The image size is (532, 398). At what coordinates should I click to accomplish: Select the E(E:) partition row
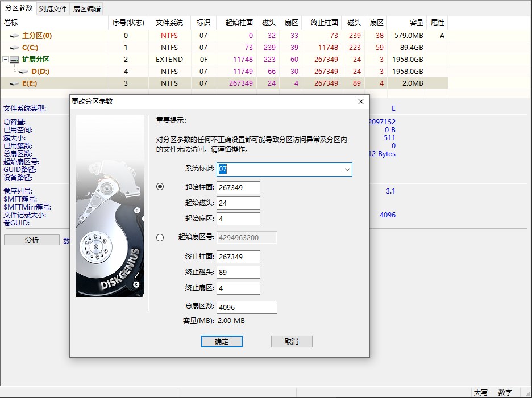(224, 83)
